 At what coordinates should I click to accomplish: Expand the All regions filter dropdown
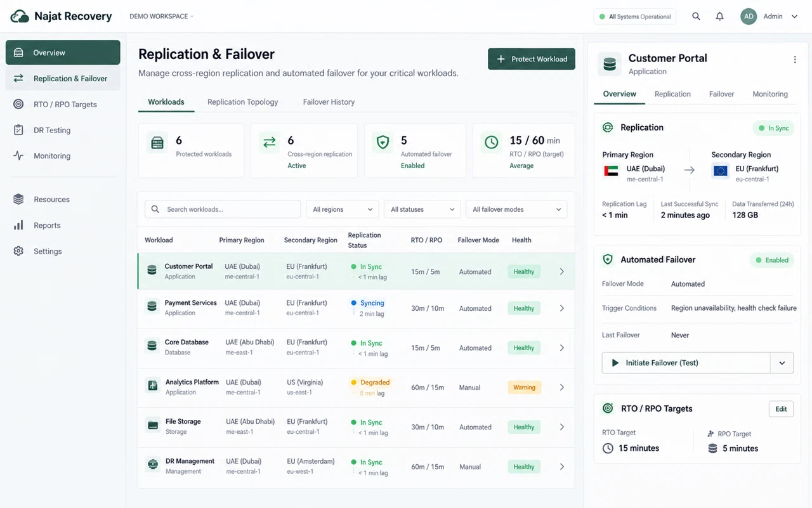point(343,209)
